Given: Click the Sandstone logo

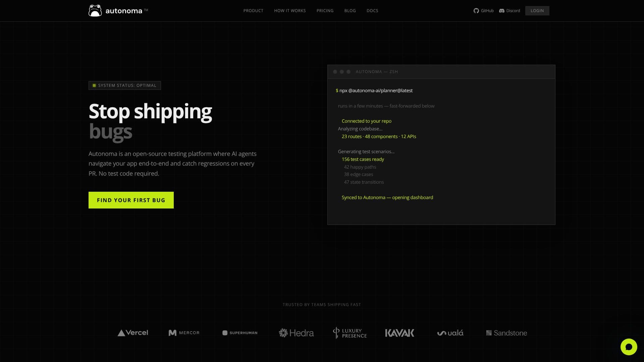Looking at the screenshot, I should 506,333.
